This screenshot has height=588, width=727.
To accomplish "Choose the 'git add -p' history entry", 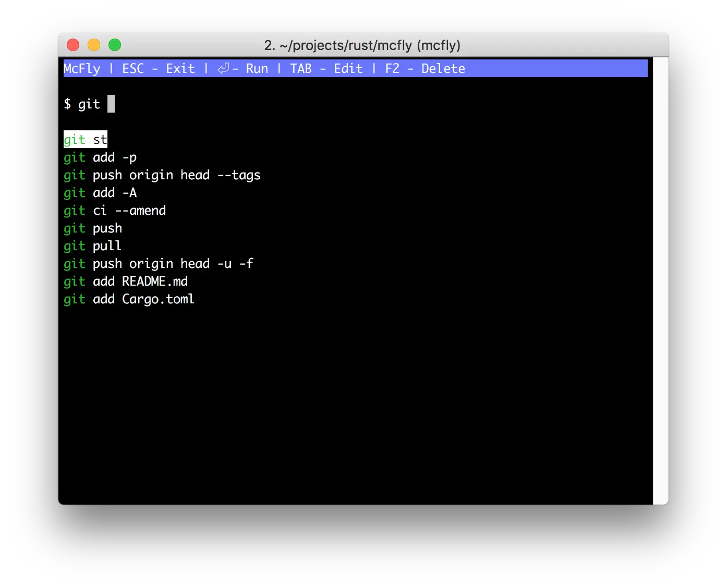I will 100,157.
